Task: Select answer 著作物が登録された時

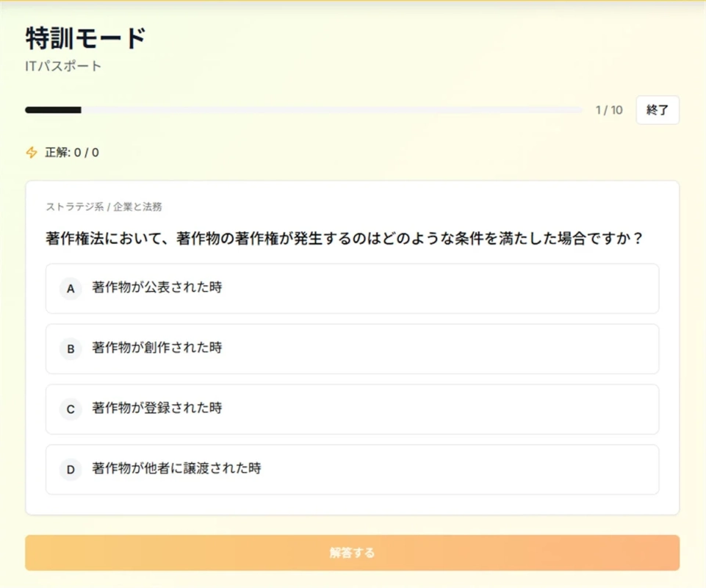Action: point(353,409)
